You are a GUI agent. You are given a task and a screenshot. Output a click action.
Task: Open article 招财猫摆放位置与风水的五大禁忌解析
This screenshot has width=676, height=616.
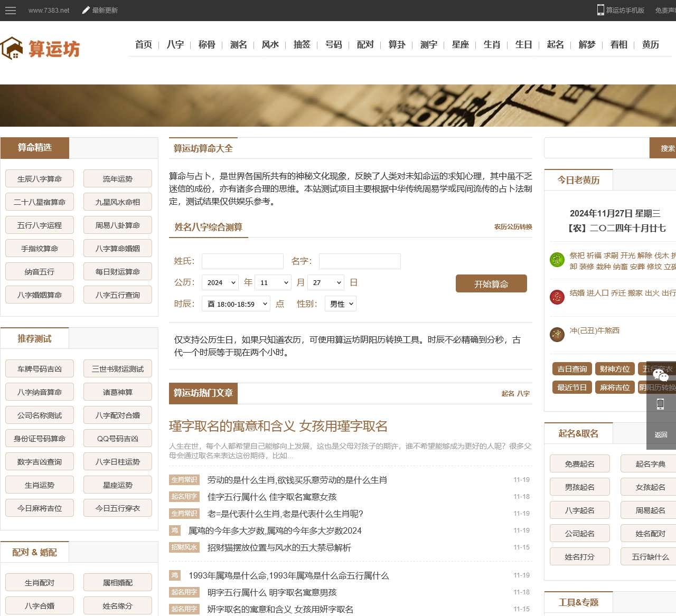[x=279, y=547]
